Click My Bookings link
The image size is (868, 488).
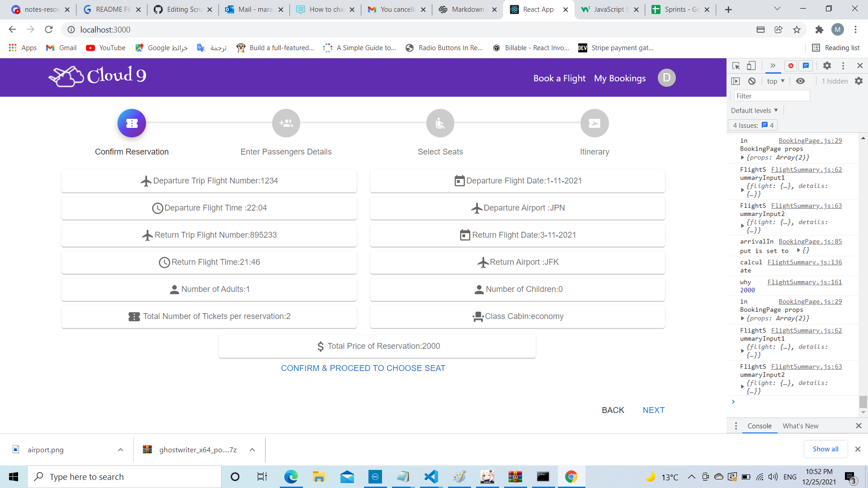pos(620,78)
